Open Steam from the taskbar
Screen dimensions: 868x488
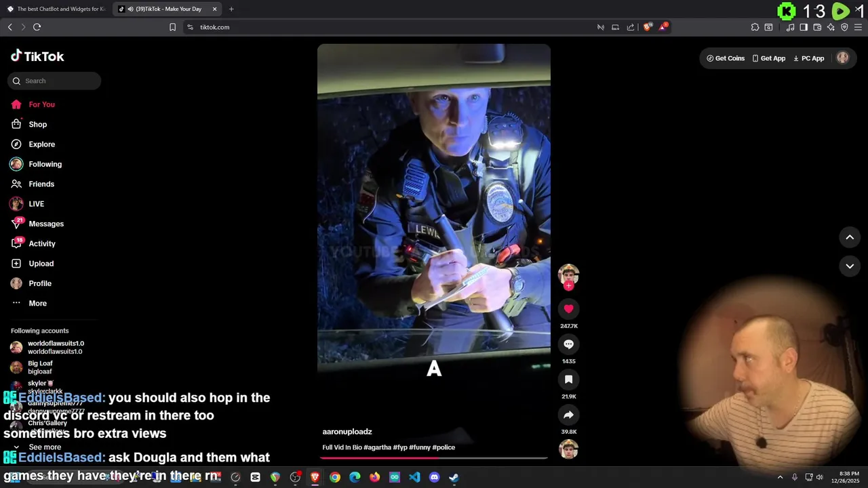click(x=454, y=477)
